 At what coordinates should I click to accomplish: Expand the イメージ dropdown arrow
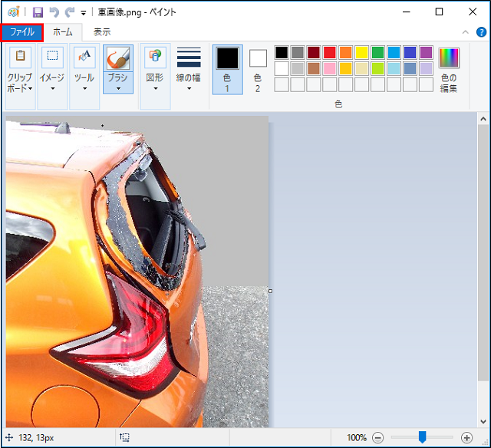point(53,88)
